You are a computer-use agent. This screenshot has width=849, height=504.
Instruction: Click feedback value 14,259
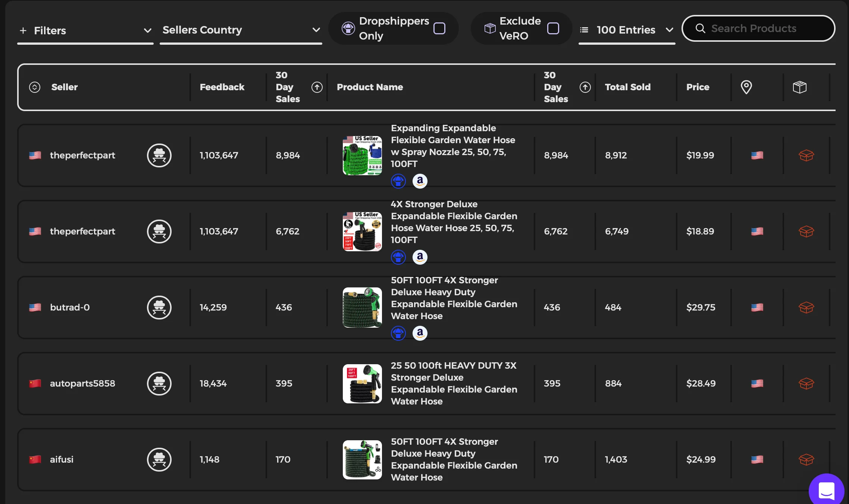click(x=213, y=308)
